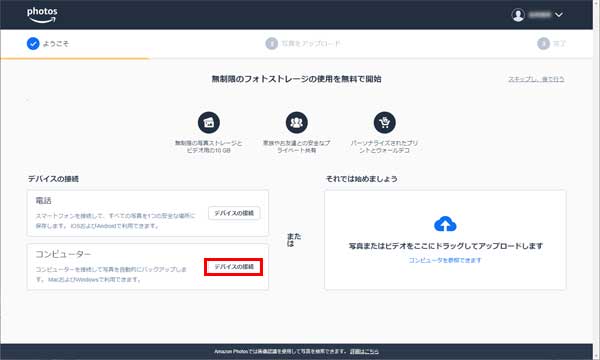
Task: Go to the 写真をアップロード step
Action: 303,44
